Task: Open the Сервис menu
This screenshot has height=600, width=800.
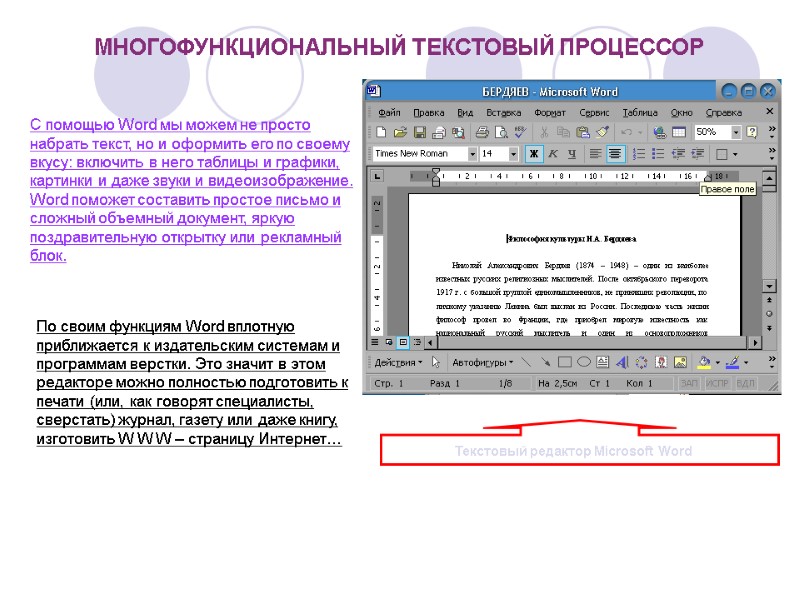Action: pos(594,113)
